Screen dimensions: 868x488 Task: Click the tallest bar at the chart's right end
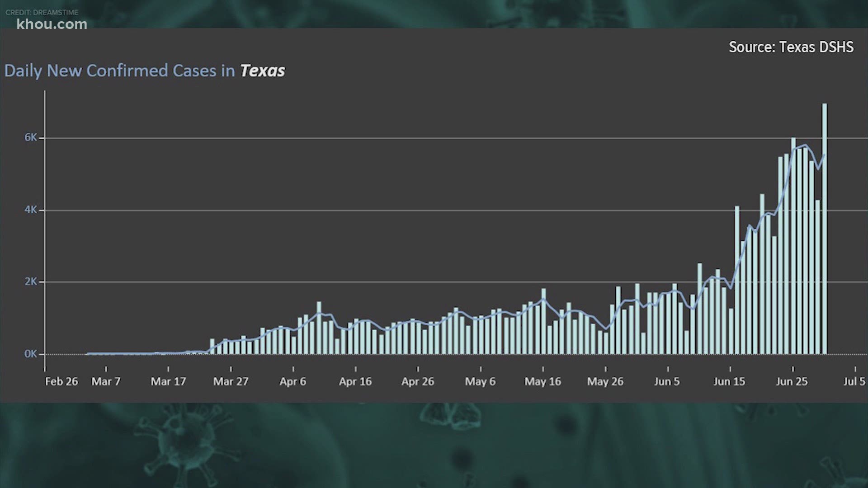pos(825,229)
